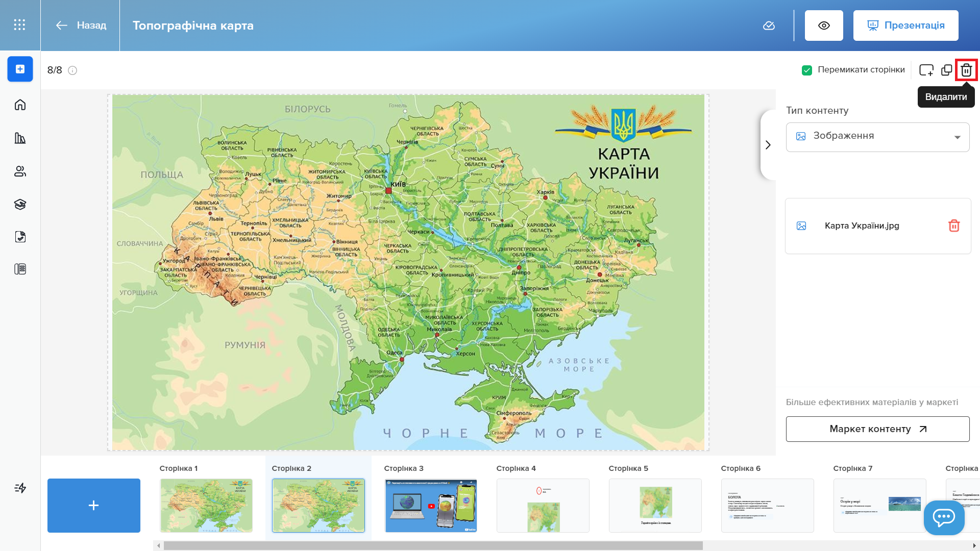Remove Карта України.jpg with red trash icon
The height and width of the screenshot is (551, 980).
point(954,226)
